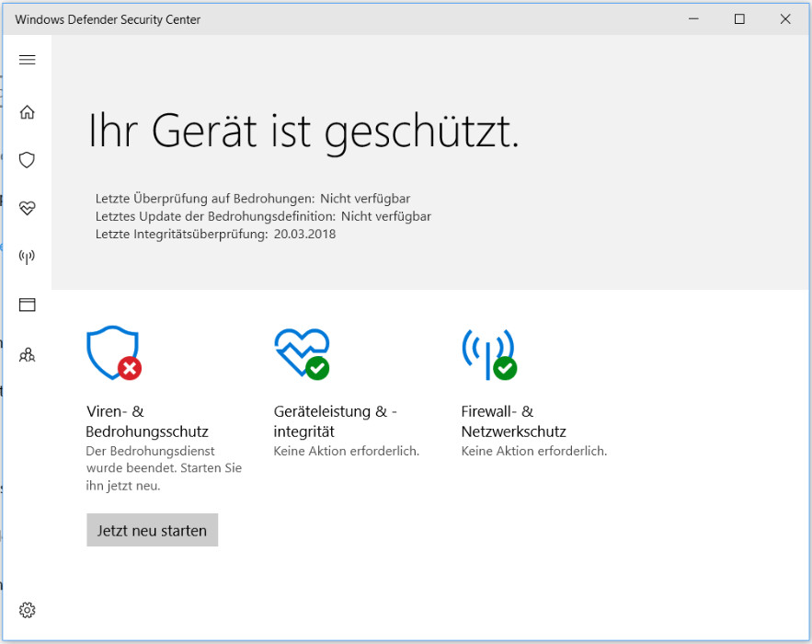This screenshot has height=644, width=812.
Task: Open the hamburger navigation menu
Action: coord(28,60)
